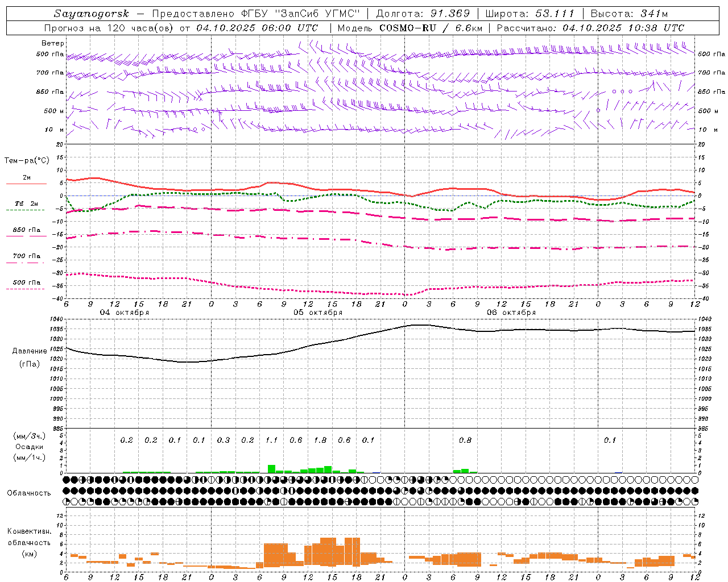
Task: Select the 'Широта: 53.111' header value
Action: [530, 14]
